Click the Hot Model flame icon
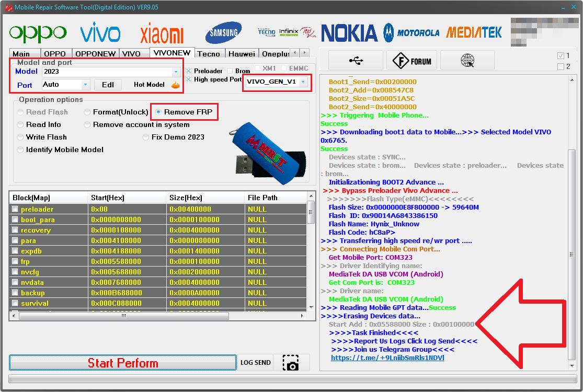Image resolution: width=583 pixels, height=392 pixels. [176, 85]
